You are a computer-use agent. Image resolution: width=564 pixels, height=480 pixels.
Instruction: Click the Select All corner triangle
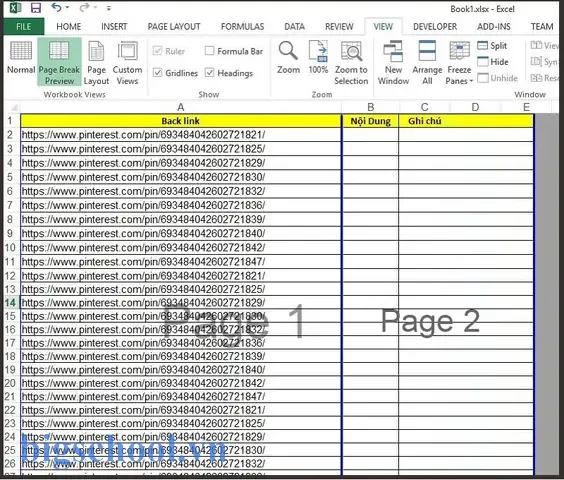pos(14,107)
